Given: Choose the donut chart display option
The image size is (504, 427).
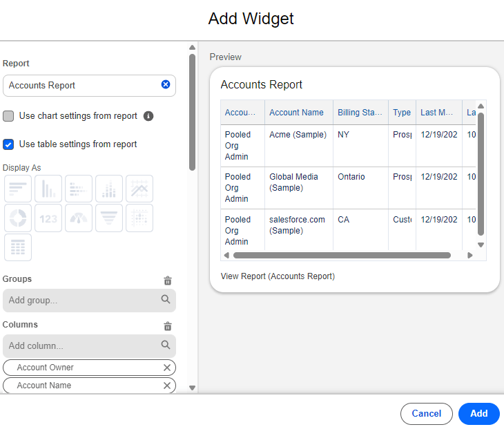Looking at the screenshot, I should coord(18,218).
